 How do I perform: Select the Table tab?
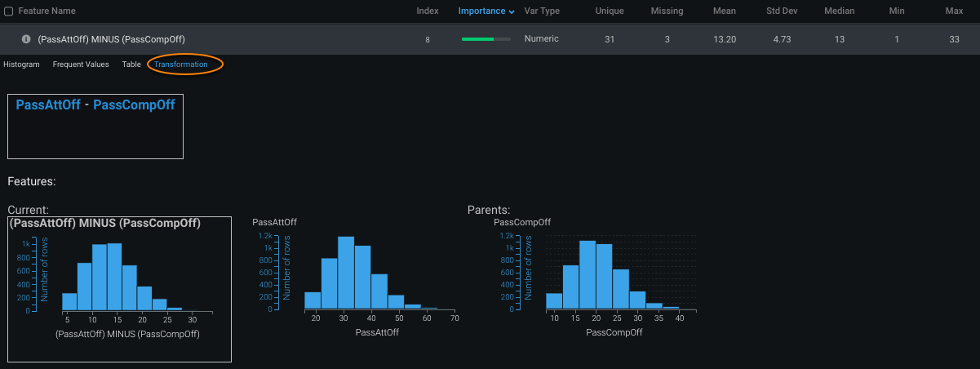(x=131, y=64)
